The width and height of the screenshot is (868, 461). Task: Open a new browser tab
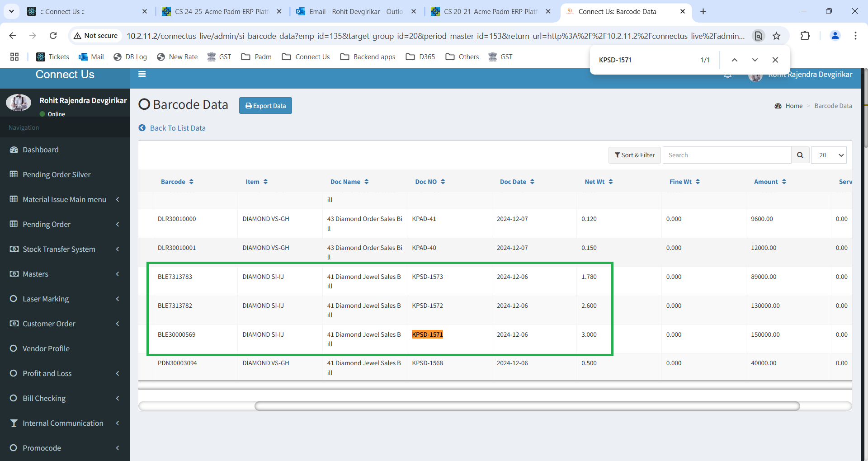(703, 12)
